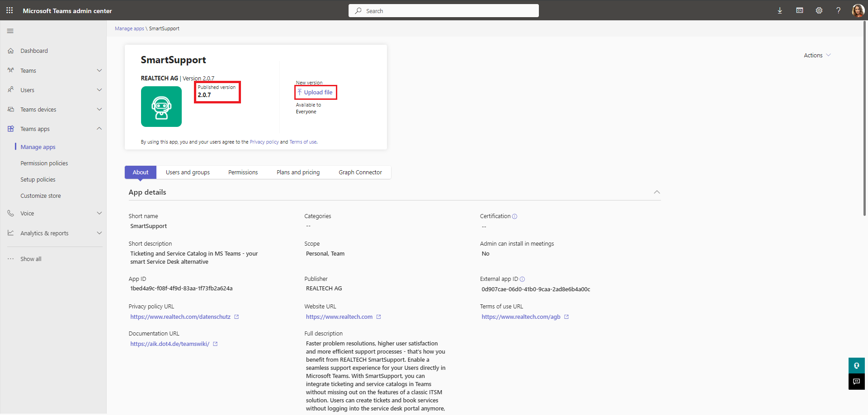Open the Permissions tab
The image size is (868, 415).
point(243,172)
